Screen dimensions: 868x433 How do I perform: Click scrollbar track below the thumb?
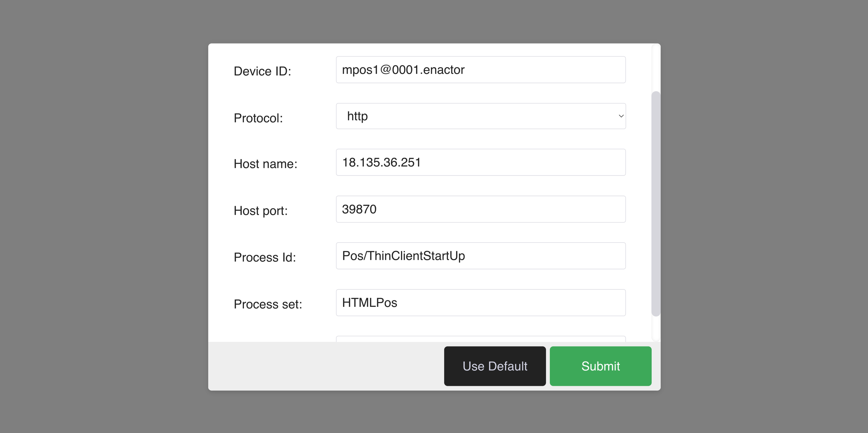(655, 329)
